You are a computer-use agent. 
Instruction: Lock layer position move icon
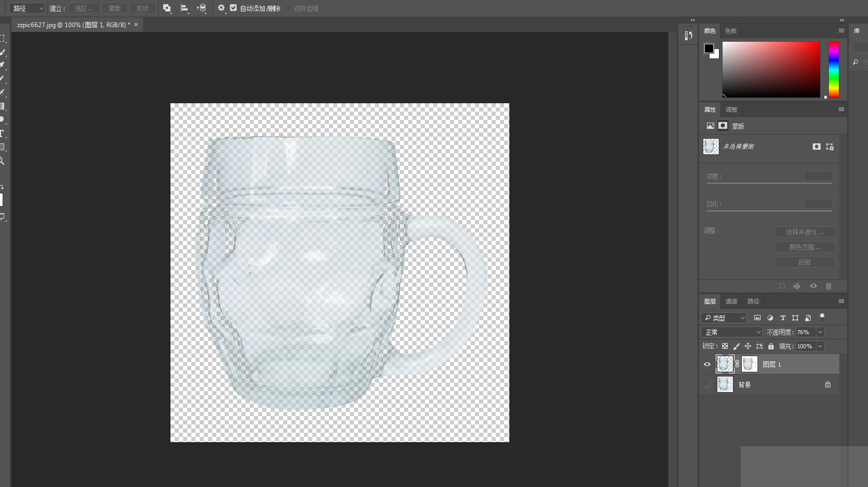pos(748,346)
